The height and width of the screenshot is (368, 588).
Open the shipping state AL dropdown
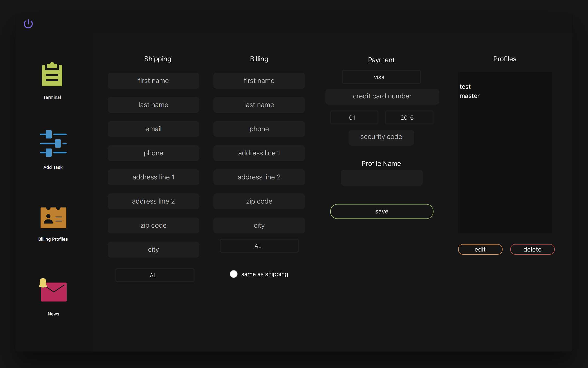(155, 275)
